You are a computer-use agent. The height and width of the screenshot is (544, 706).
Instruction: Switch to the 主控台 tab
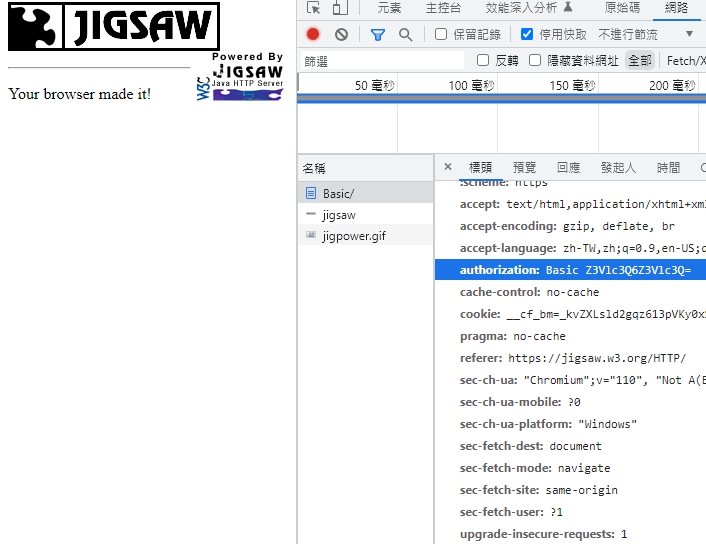(x=443, y=8)
